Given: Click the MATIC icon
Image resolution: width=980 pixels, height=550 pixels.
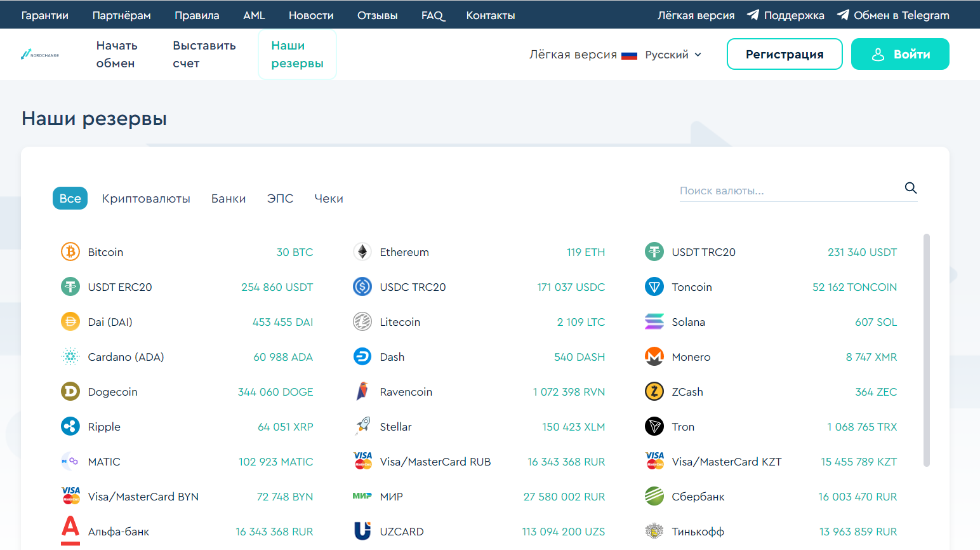Looking at the screenshot, I should point(70,462).
